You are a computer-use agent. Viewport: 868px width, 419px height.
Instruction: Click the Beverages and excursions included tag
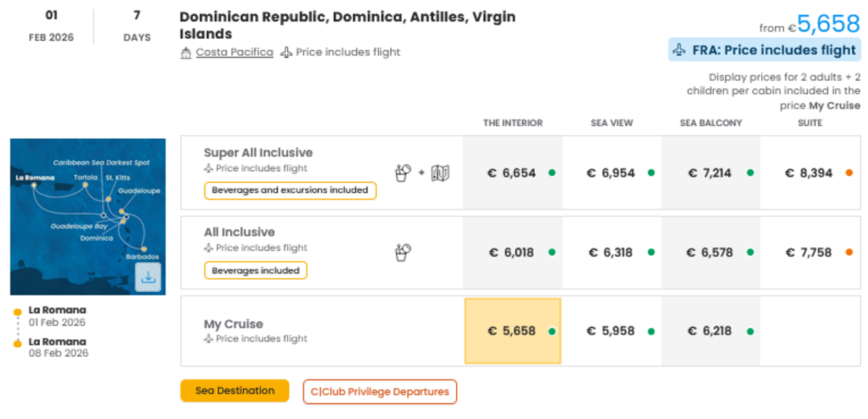[x=290, y=190]
